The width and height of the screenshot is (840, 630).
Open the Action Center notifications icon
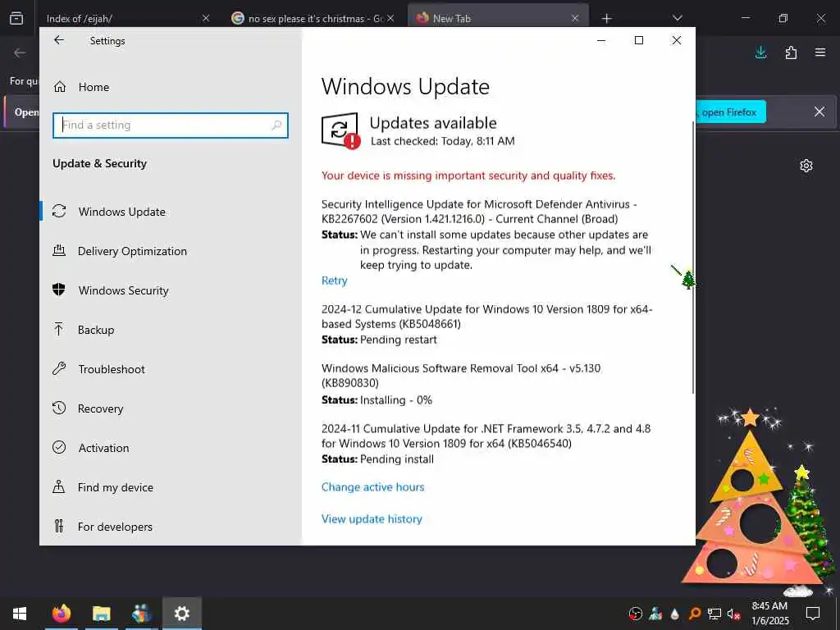point(813,614)
